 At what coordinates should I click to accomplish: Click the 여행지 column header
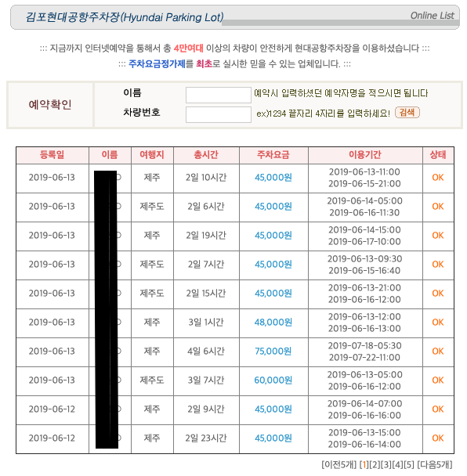point(152,155)
